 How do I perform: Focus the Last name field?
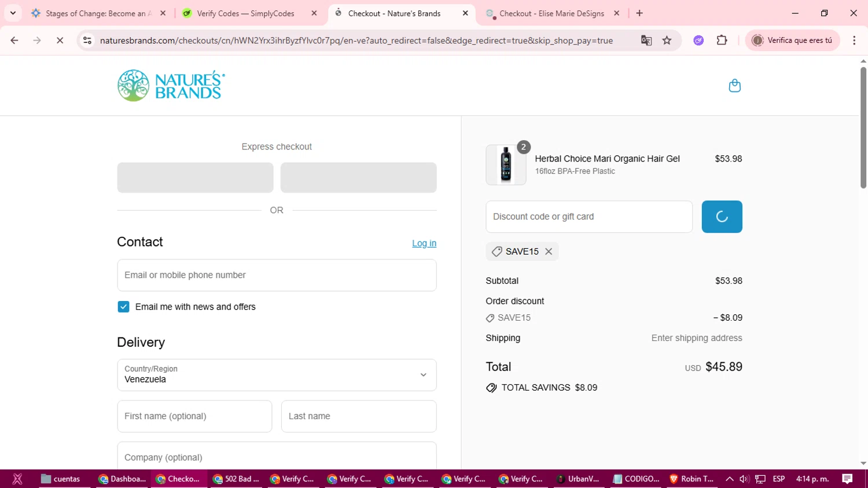(x=359, y=416)
